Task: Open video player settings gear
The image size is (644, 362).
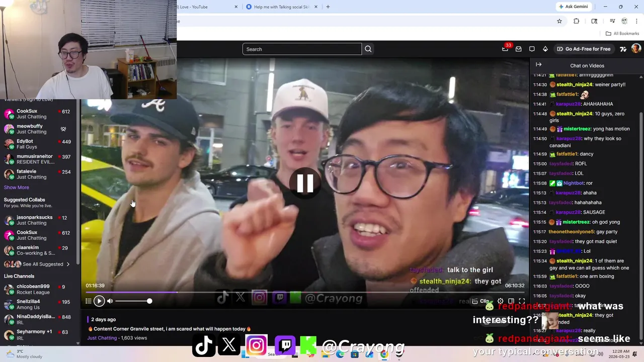Action: point(500,301)
